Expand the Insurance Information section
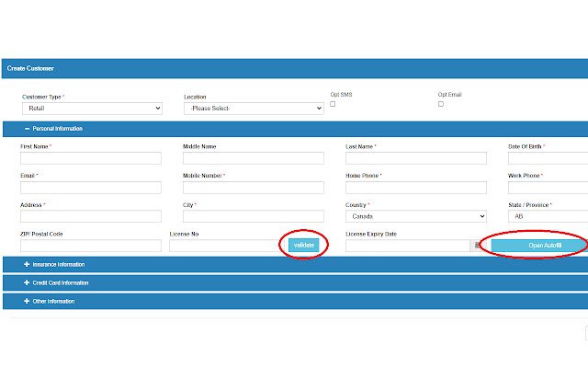This screenshot has height=368, width=588. (x=295, y=264)
